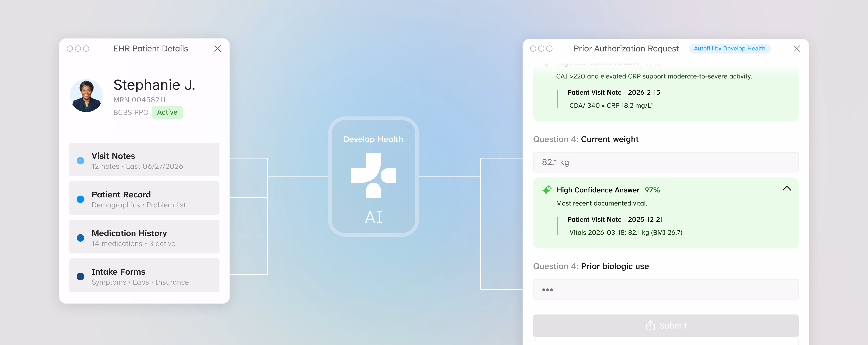Click the blue dot beside Medication History

tap(80, 238)
